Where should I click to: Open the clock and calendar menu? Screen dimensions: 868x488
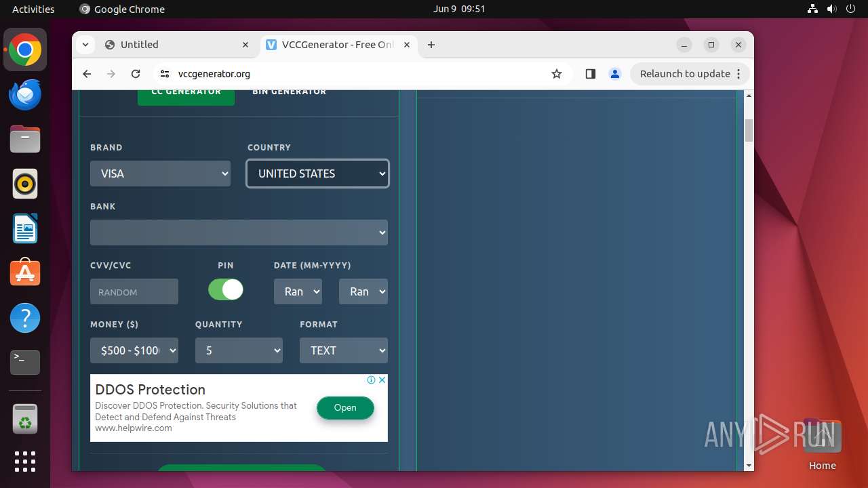click(x=459, y=9)
